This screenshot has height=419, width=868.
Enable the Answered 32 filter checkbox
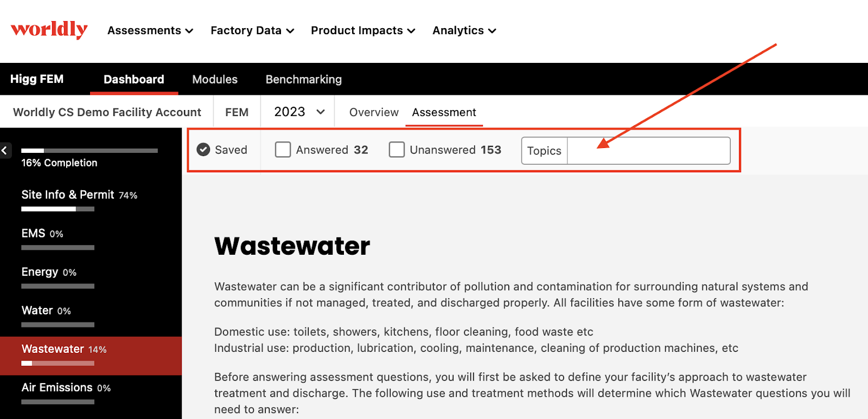[283, 150]
